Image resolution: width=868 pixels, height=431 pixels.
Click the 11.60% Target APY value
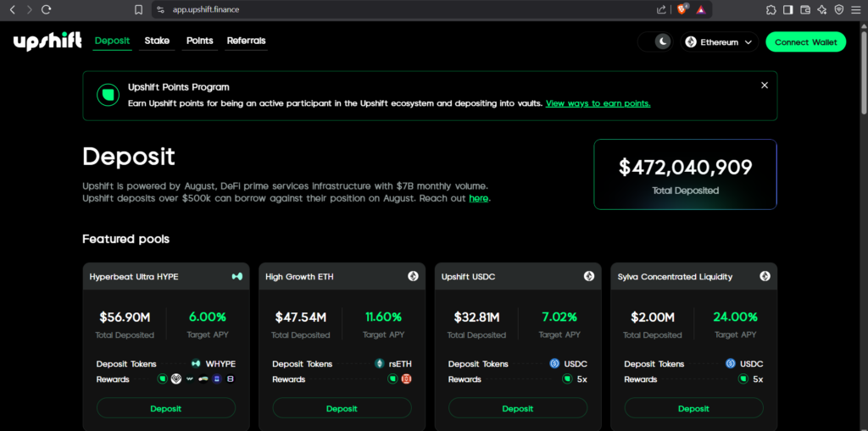point(383,317)
